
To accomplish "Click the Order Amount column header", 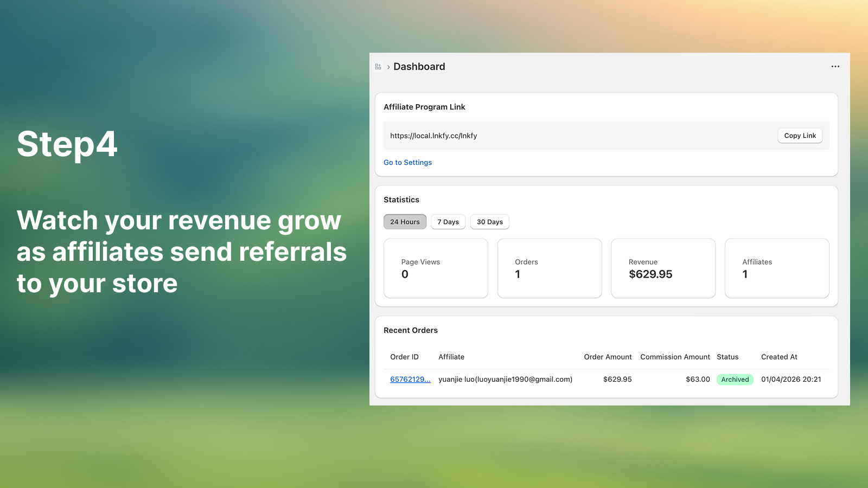I will pos(608,357).
